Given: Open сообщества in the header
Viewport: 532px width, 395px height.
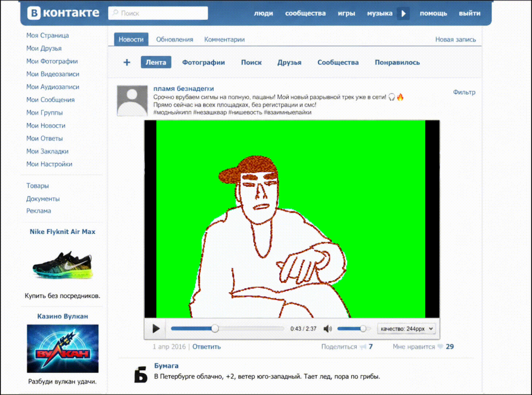Looking at the screenshot, I should tap(305, 13).
